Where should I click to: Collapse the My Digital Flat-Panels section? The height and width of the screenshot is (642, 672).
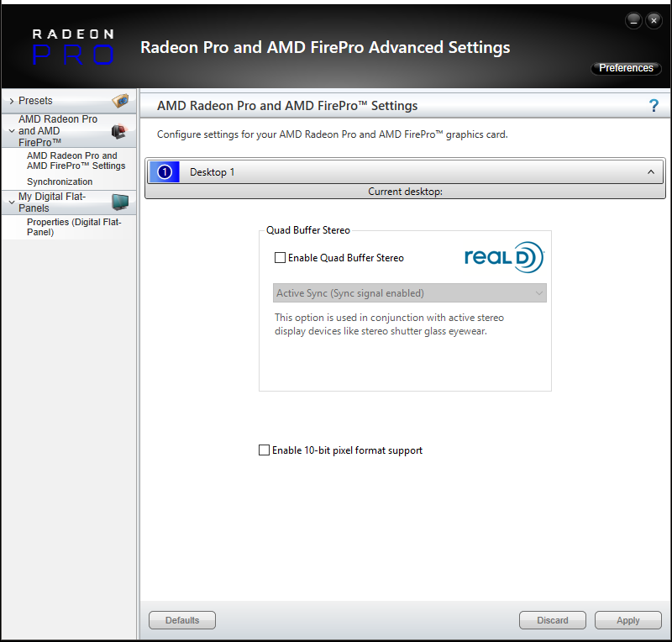[x=12, y=202]
